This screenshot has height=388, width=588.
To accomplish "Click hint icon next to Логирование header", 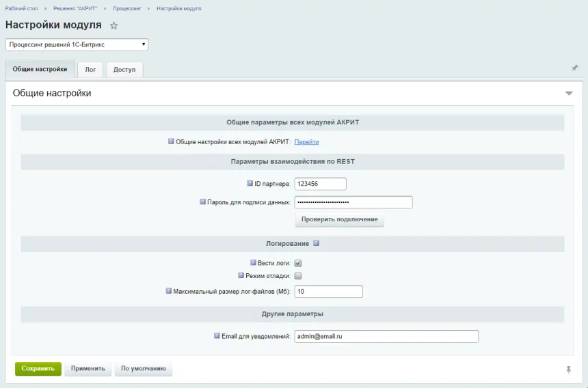I will [x=317, y=243].
